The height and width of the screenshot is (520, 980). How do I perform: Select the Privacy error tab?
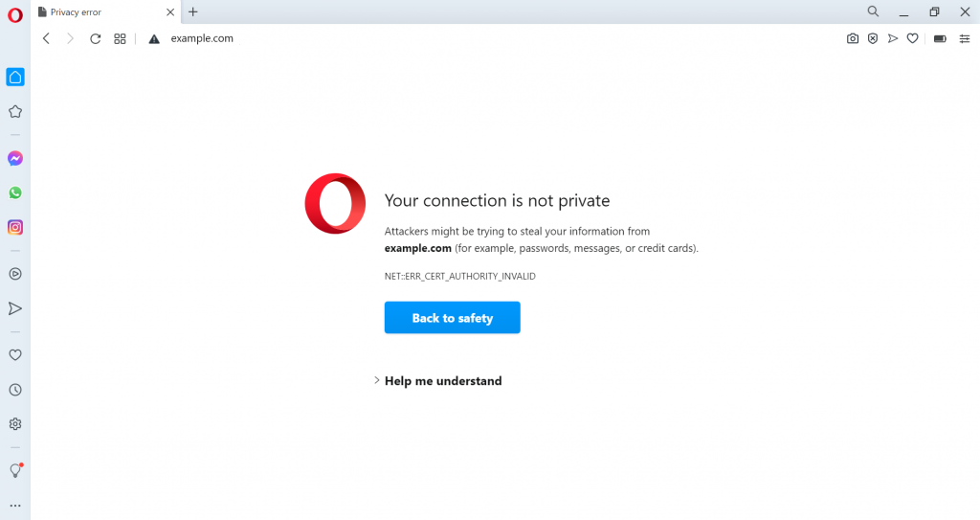100,12
